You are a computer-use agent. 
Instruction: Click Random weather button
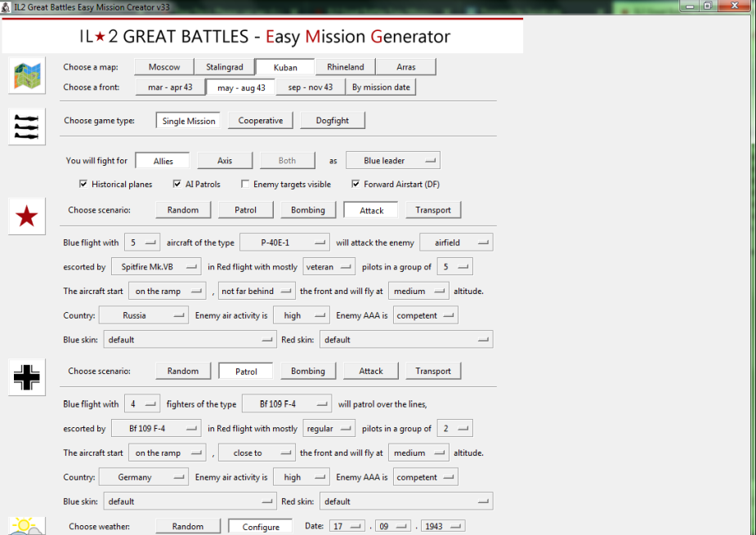click(x=187, y=526)
